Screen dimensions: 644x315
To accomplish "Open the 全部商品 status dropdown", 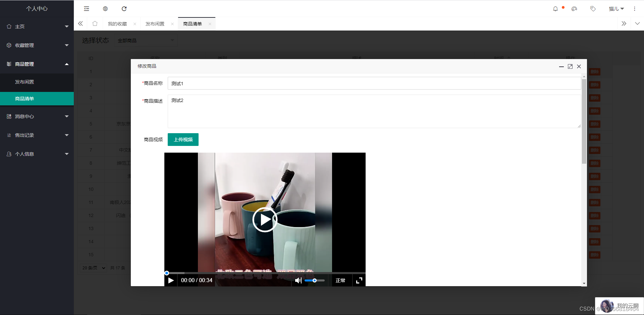I will [146, 41].
